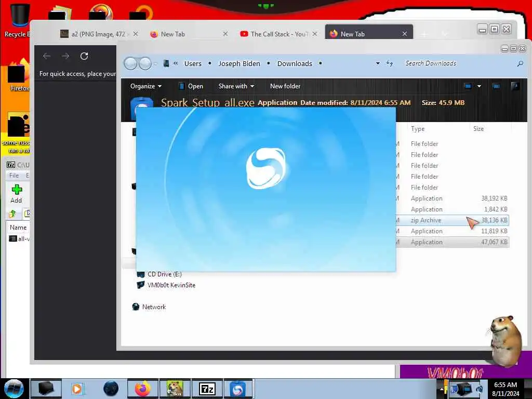Screen dimensions: 532x399
Task: Click Users in the breadcrumb path
Action: coord(193,63)
